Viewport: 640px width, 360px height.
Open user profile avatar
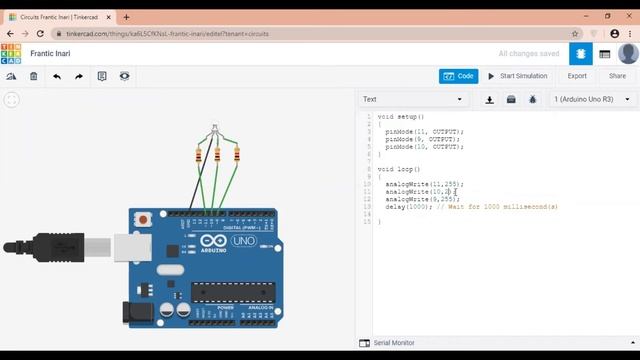click(628, 54)
